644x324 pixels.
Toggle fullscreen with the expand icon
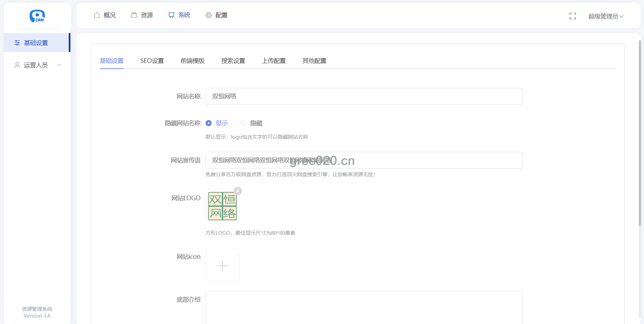573,16
